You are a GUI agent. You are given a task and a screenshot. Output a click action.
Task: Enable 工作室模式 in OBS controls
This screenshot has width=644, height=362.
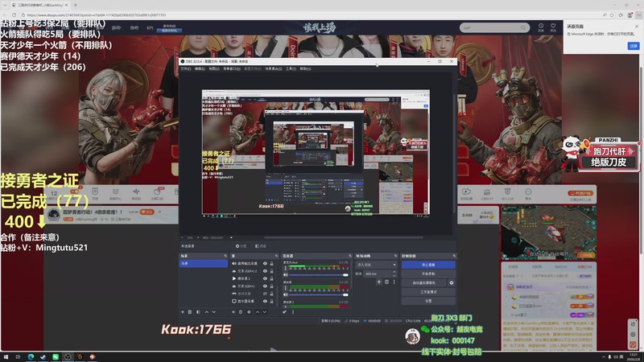pyautogui.click(x=428, y=292)
